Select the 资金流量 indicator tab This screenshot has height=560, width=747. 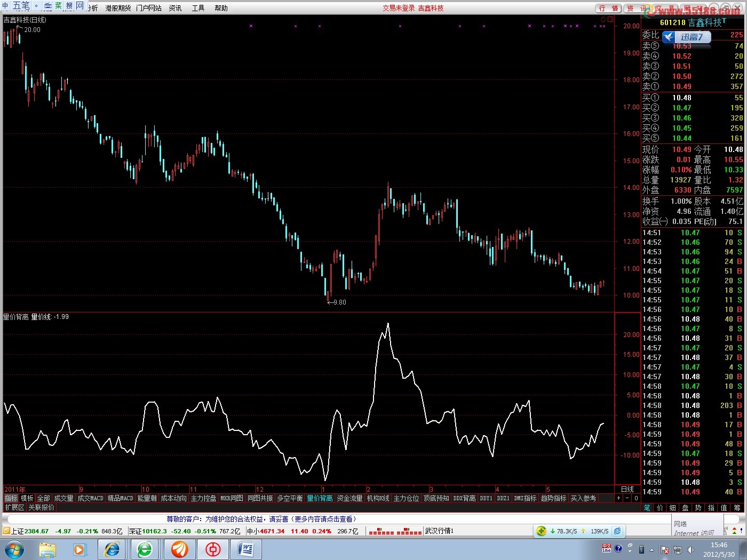[x=349, y=498]
